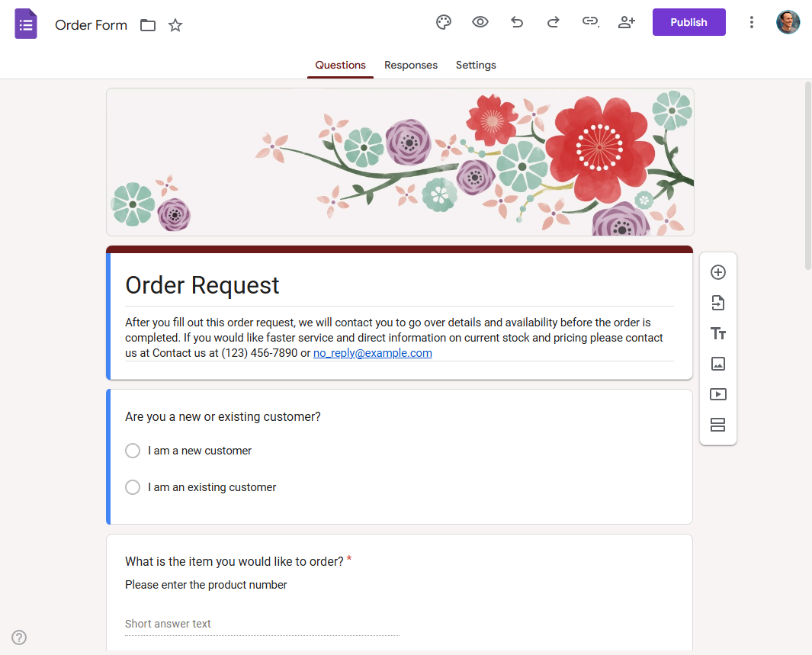Select 'What is the item' question title

[x=234, y=562]
